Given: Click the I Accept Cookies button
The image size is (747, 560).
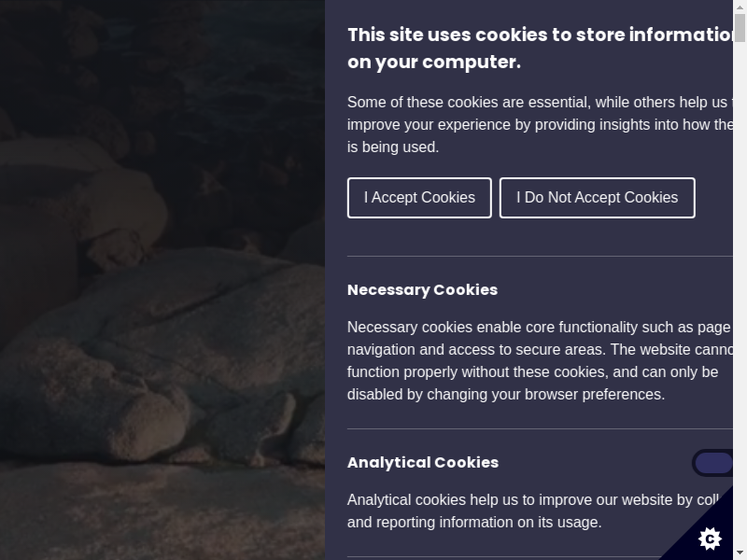Looking at the screenshot, I should coord(419,198).
